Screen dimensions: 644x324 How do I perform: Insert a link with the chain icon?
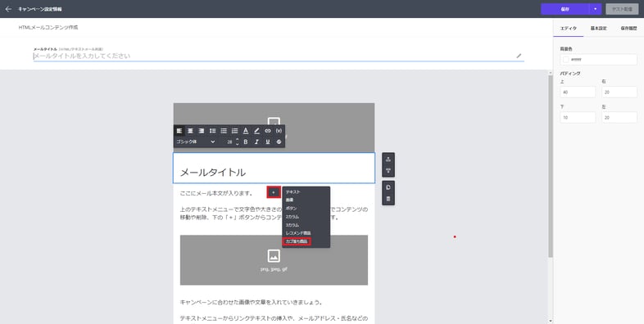click(x=268, y=131)
